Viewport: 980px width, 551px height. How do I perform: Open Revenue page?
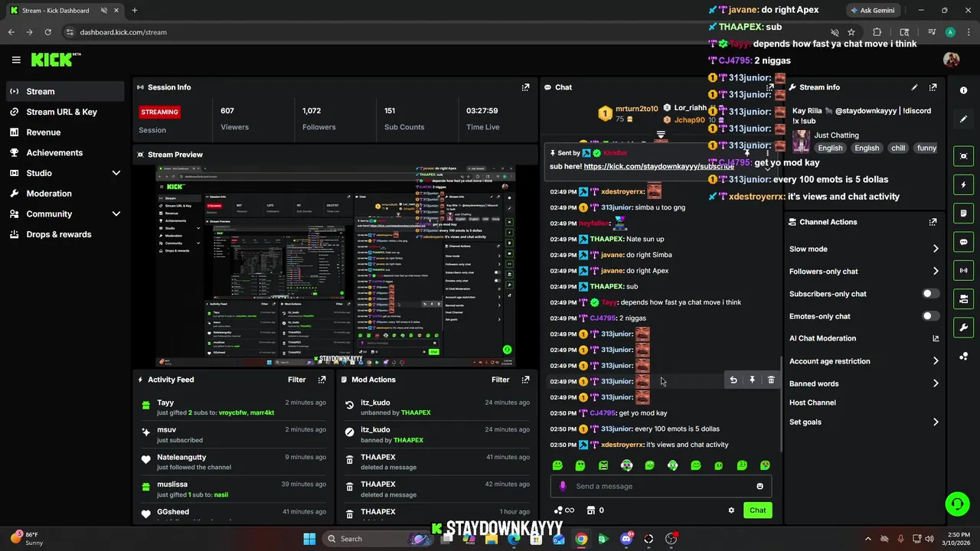[x=64, y=132]
